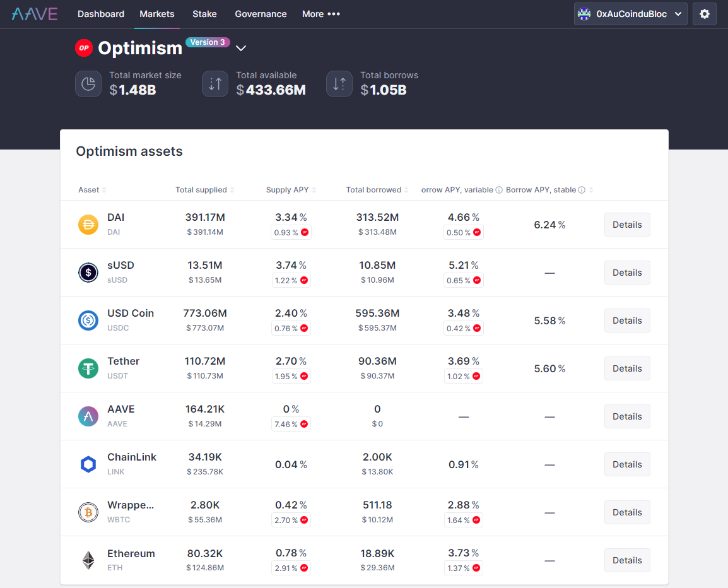Click the Ethereum diamond icon
This screenshot has height=588, width=728.
(x=88, y=560)
